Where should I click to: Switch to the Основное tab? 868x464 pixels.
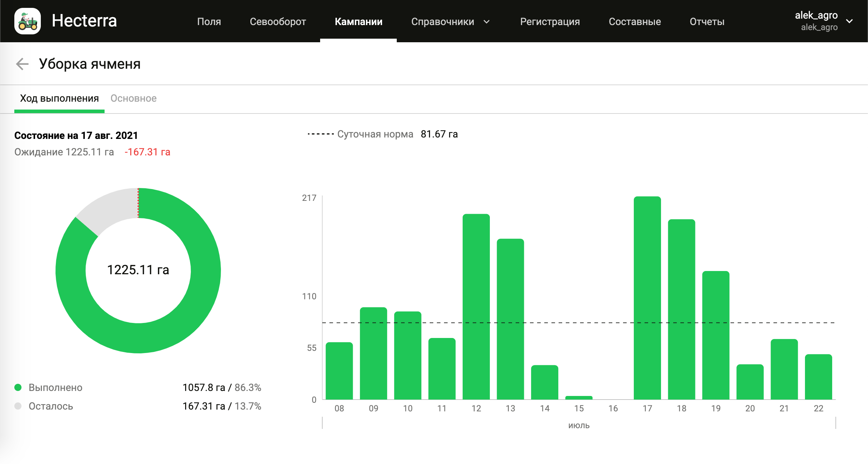(133, 98)
